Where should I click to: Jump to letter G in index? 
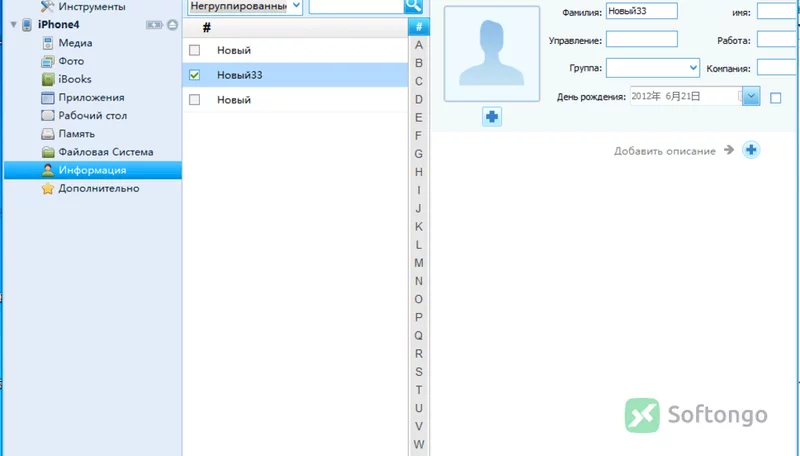click(419, 154)
